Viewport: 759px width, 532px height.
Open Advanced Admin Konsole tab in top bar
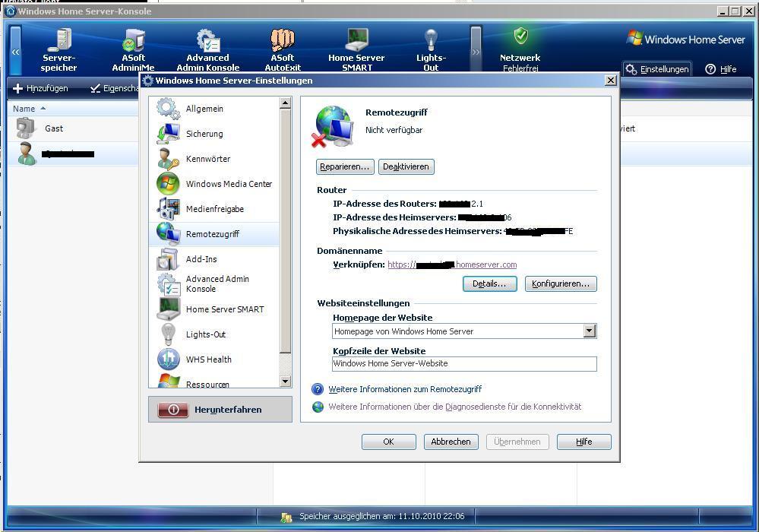pyautogui.click(x=207, y=50)
